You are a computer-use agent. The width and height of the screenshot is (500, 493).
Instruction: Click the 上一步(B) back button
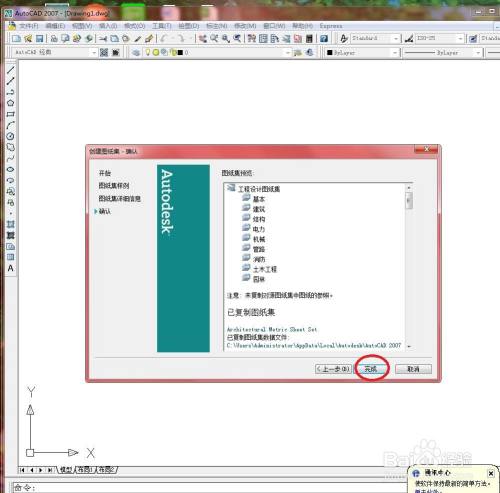[333, 369]
